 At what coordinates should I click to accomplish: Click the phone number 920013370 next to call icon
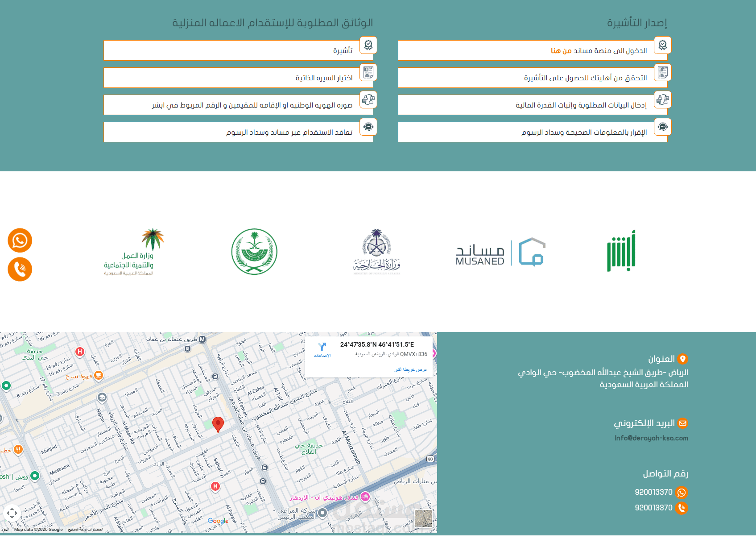[653, 508]
